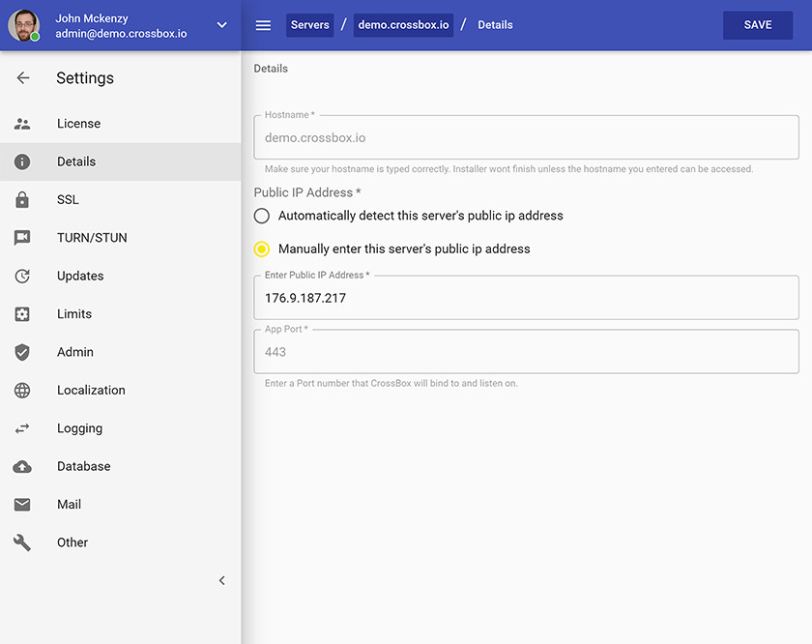Open the License settings section

coord(120,124)
